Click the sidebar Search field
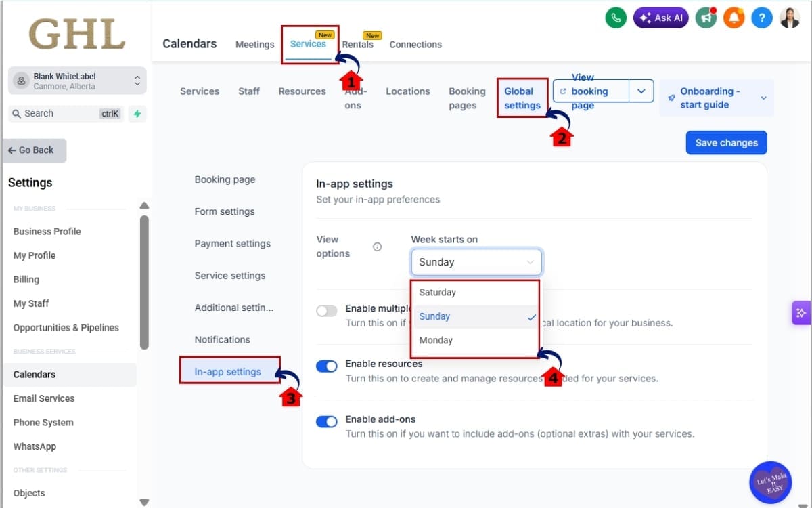This screenshot has height=508, width=812. click(66, 114)
